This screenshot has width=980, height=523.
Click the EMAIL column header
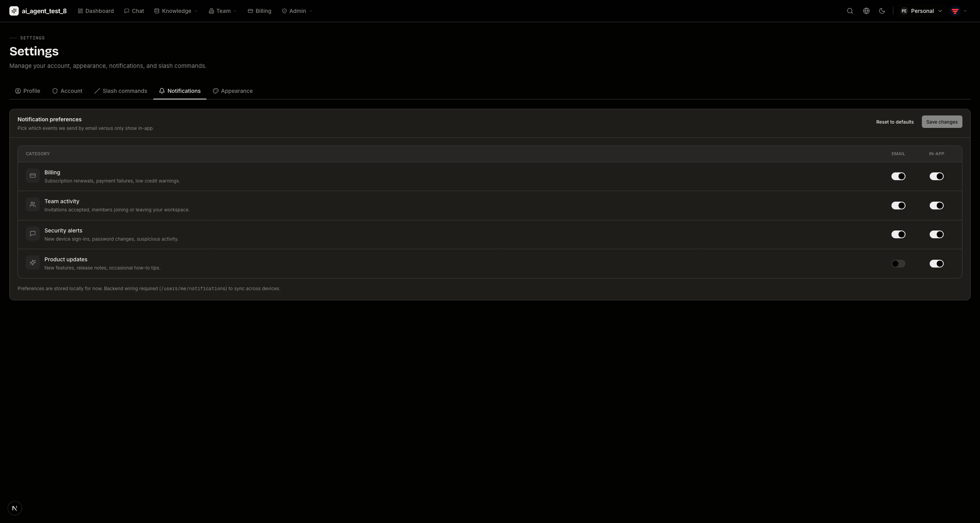pos(898,154)
